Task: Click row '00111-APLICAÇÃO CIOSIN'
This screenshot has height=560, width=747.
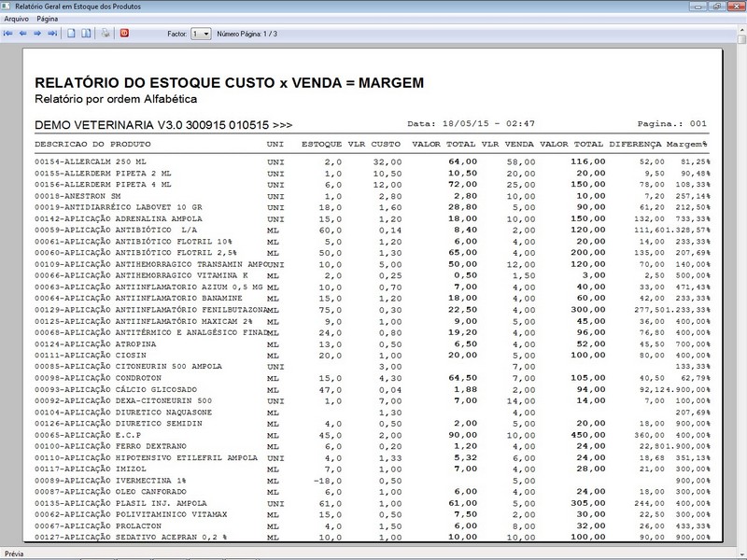Action: tap(372, 356)
